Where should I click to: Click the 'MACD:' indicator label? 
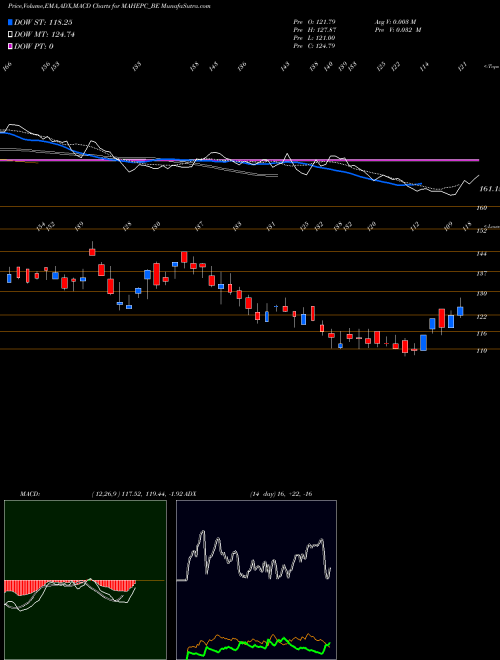(30, 494)
